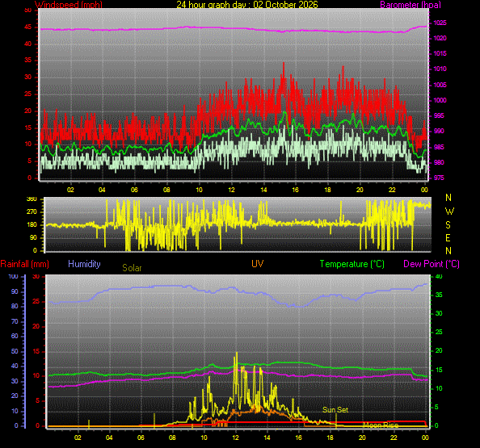This screenshot has height=448, width=480.
Task: Click the 18 hour label under windspeed chart
Action: point(327,190)
